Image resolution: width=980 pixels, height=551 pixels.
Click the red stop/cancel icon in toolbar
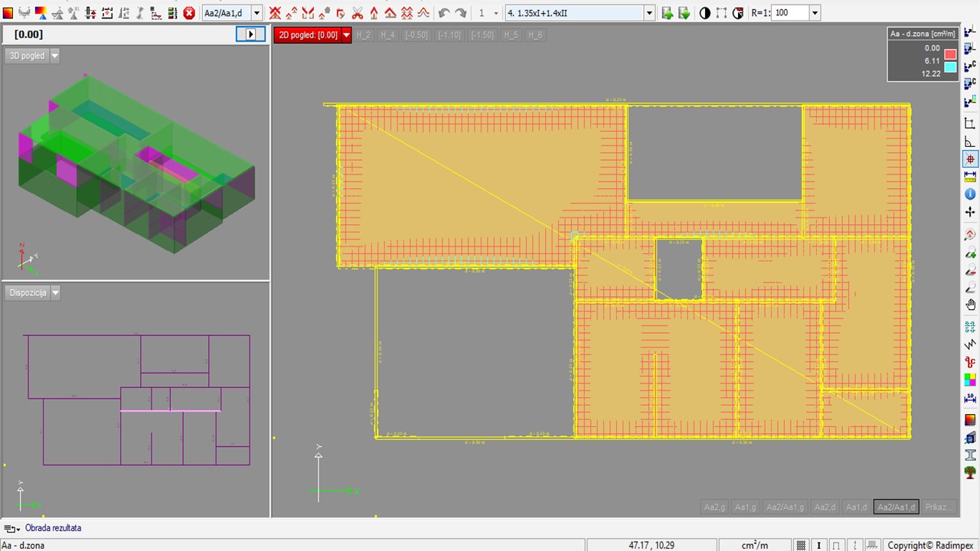189,13
